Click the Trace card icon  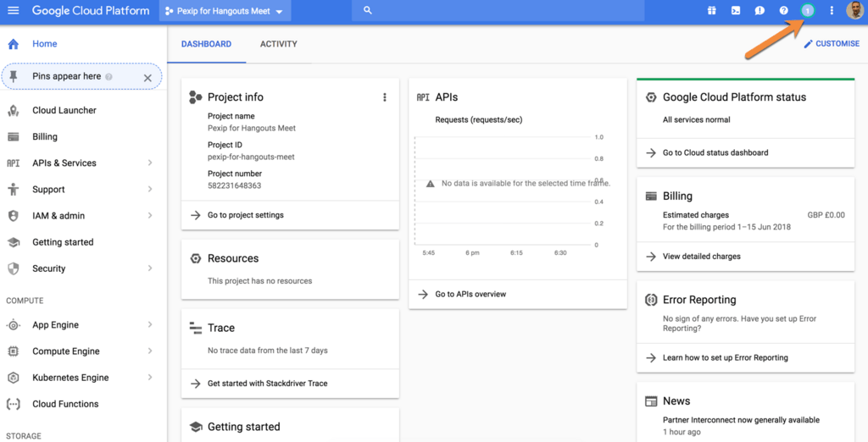(x=196, y=328)
